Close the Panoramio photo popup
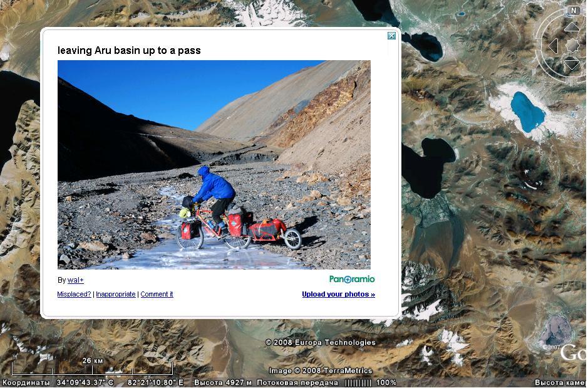588x388 pixels. (x=391, y=36)
